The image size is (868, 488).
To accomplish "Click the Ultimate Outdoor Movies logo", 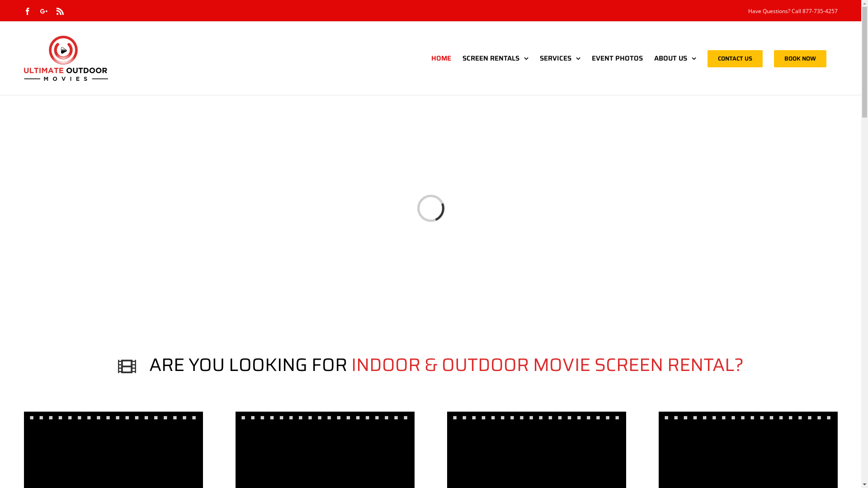I will (x=66, y=58).
